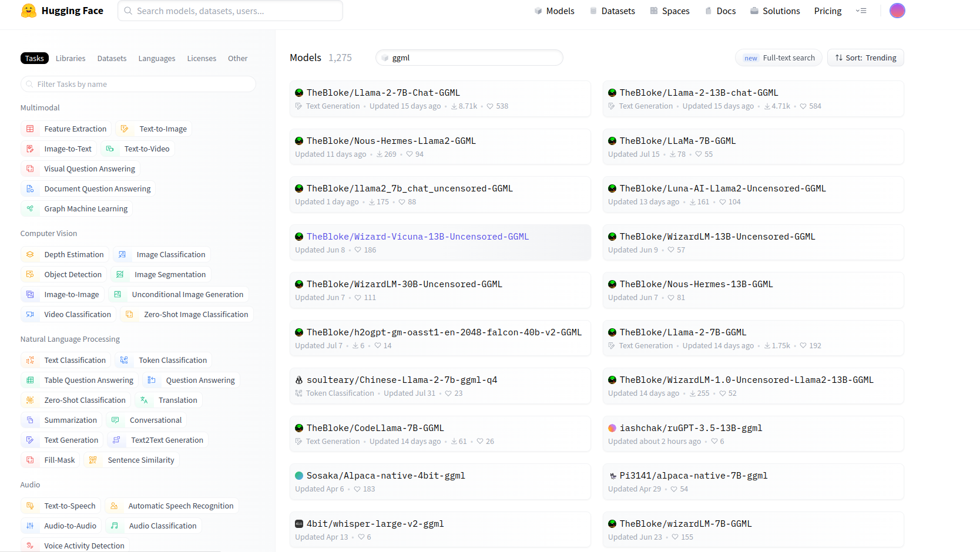Select the Fill-Mask task icon
Image resolution: width=980 pixels, height=552 pixels.
(x=30, y=459)
